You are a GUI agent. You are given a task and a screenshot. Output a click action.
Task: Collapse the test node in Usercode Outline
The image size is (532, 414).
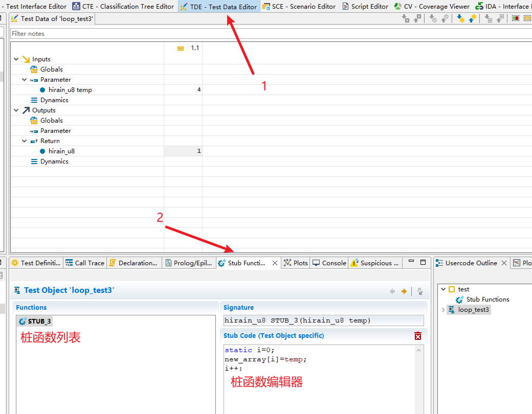pos(443,289)
